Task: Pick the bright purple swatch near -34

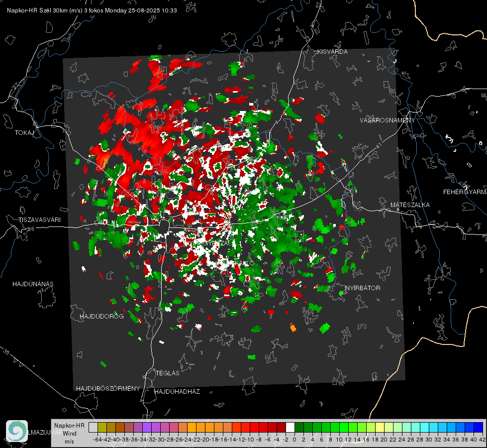Action: 147,427
